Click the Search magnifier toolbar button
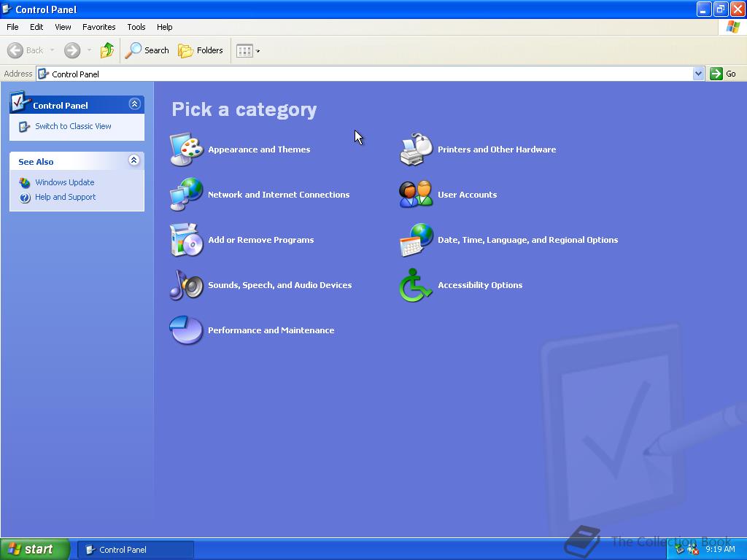The height and width of the screenshot is (560, 747). (147, 50)
